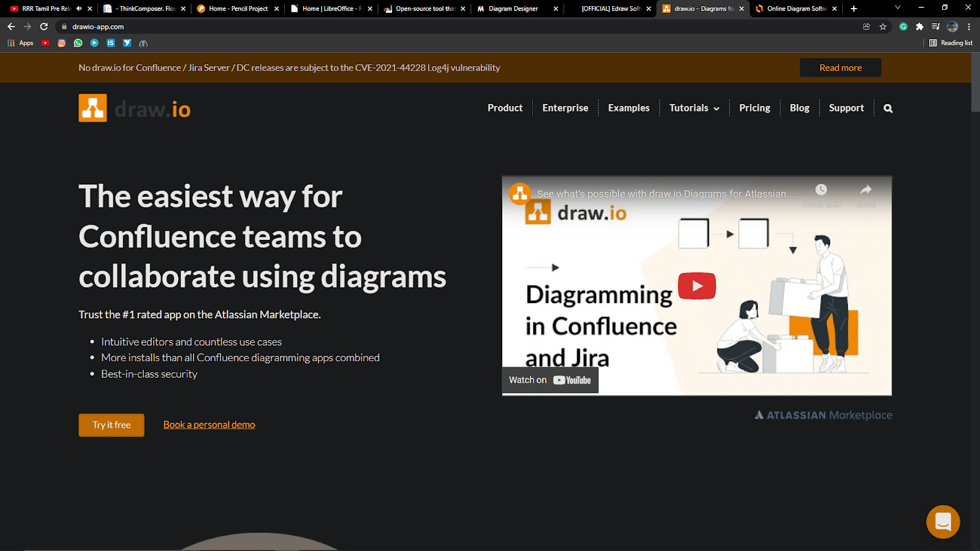This screenshot has height=551, width=980.
Task: Open the Chrome profile avatar
Action: pos(952,26)
